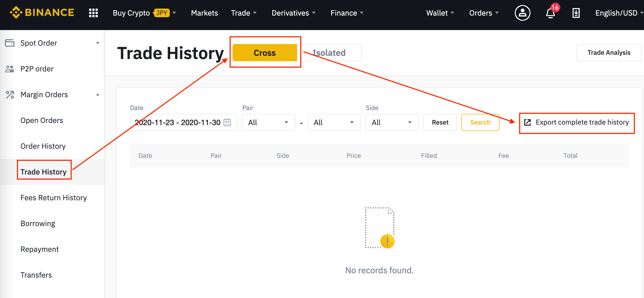Image resolution: width=644 pixels, height=298 pixels.
Task: Open the date range calendar icon
Action: (x=227, y=122)
